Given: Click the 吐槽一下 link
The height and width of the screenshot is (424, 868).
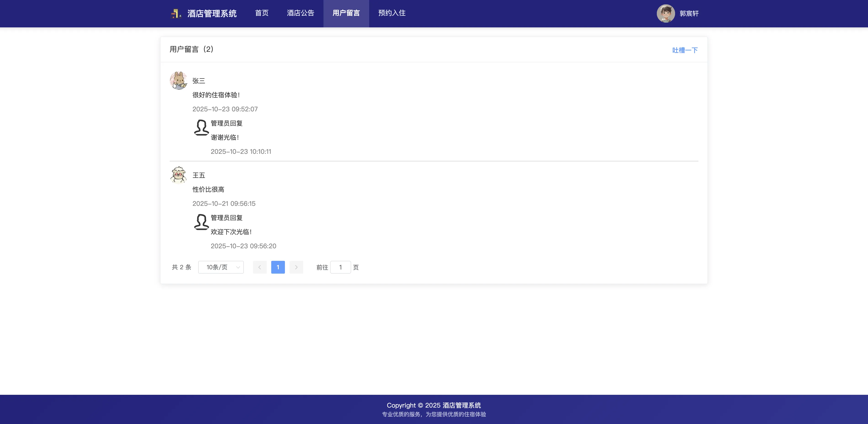Looking at the screenshot, I should point(685,50).
